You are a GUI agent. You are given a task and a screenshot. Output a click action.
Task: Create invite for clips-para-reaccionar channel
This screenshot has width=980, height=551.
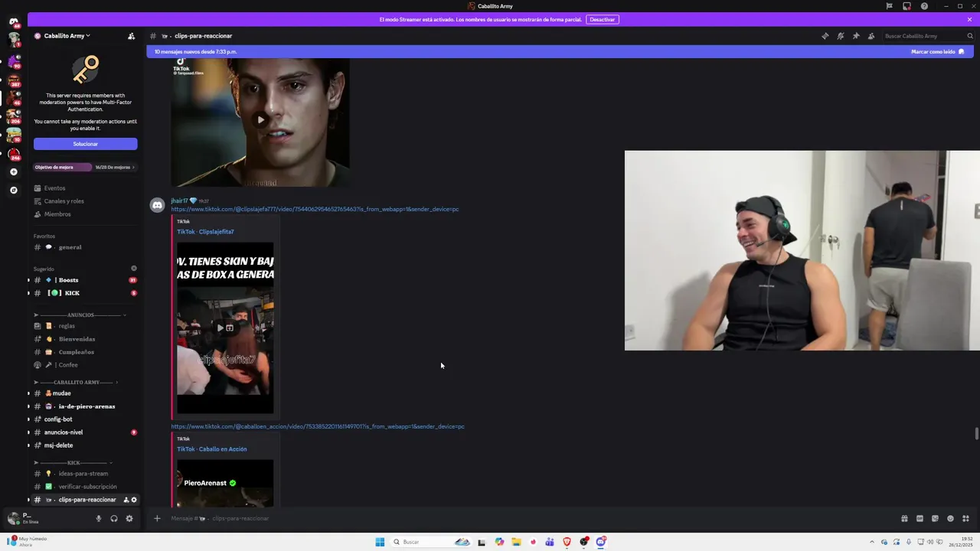pyautogui.click(x=126, y=500)
